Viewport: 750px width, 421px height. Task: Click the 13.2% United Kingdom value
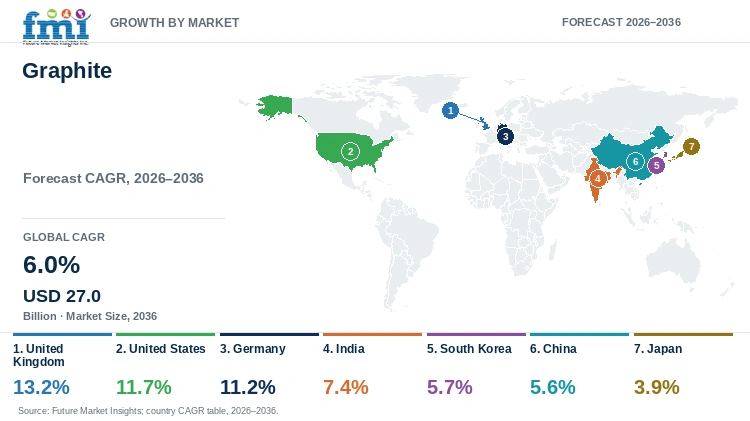click(41, 387)
